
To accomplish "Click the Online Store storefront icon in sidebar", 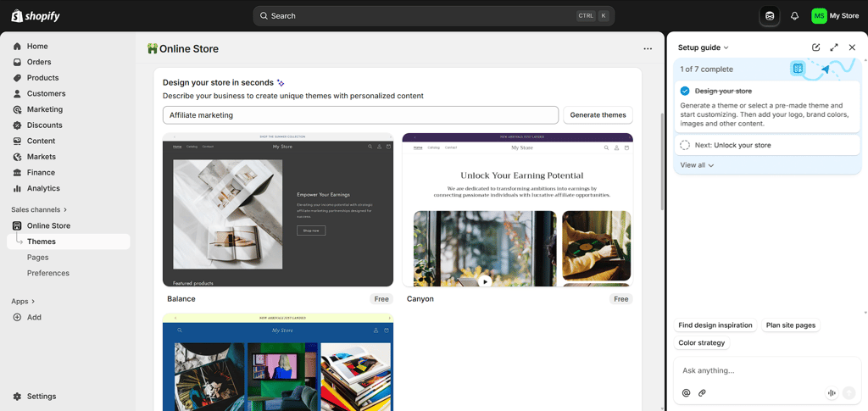I will pyautogui.click(x=17, y=225).
